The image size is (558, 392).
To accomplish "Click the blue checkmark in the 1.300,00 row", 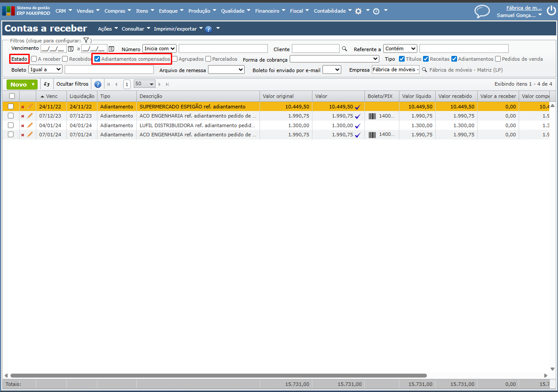I will click(357, 126).
